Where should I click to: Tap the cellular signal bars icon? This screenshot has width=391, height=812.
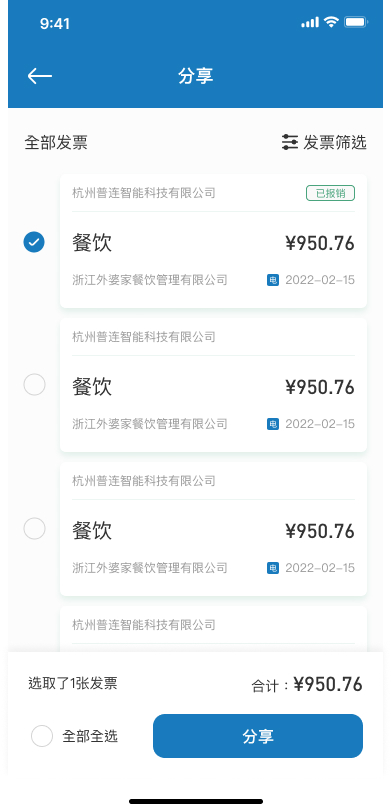[x=310, y=23]
